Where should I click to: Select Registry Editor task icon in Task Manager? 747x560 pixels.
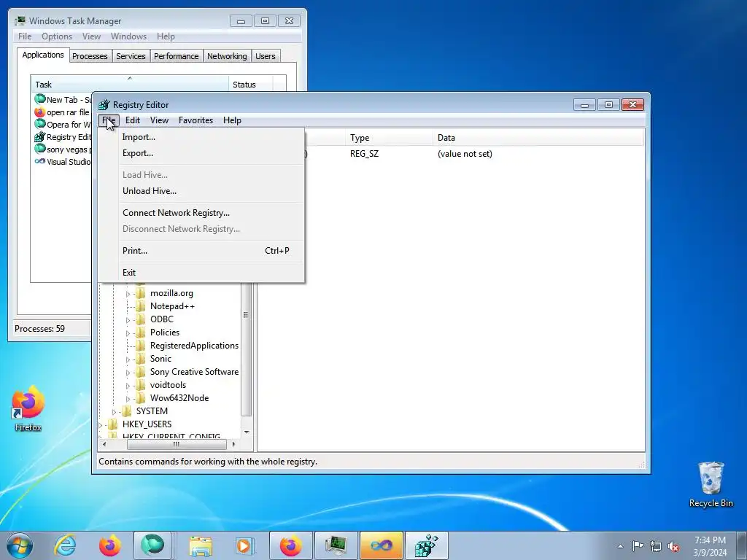(40, 137)
